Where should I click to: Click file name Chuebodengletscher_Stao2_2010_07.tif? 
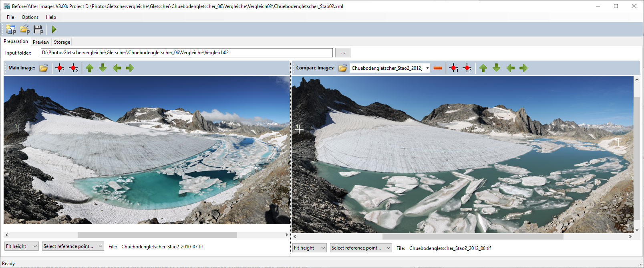click(162, 246)
